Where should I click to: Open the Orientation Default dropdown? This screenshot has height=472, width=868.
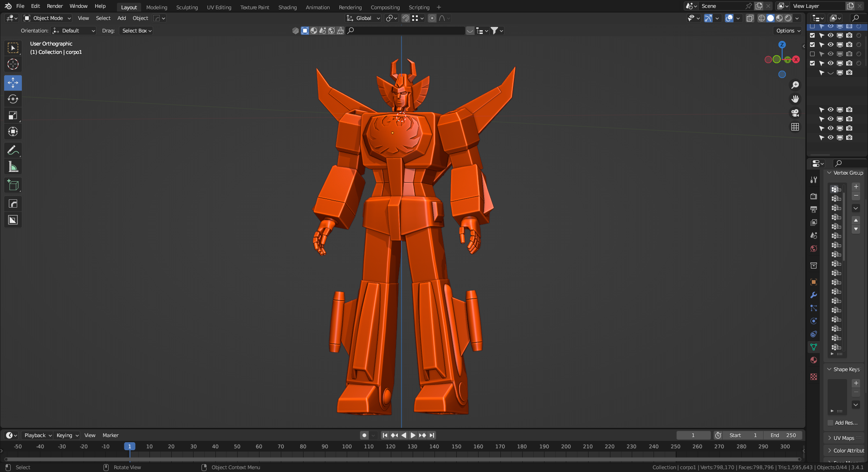[x=73, y=31]
